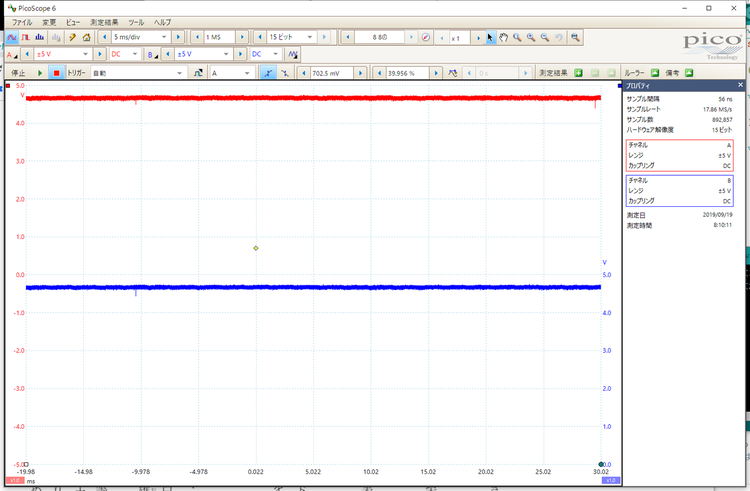
Task: Select the Hand pan tool
Action: click(x=504, y=37)
